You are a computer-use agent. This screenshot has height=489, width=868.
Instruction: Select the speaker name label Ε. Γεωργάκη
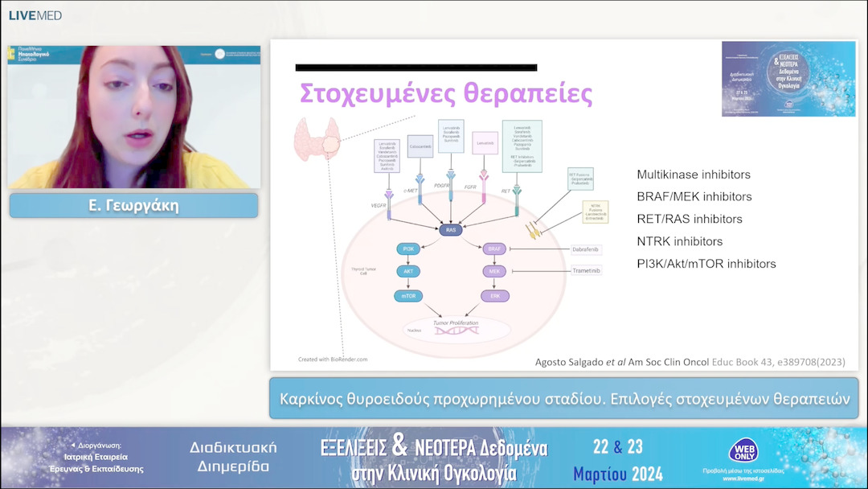(x=134, y=205)
